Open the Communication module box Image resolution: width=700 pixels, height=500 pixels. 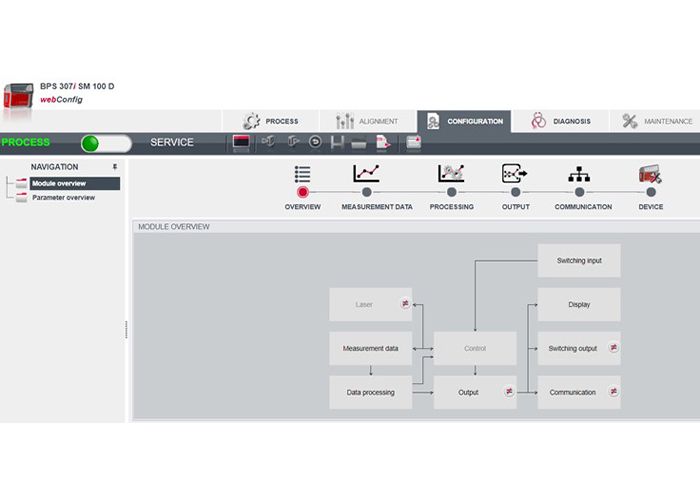tap(579, 392)
